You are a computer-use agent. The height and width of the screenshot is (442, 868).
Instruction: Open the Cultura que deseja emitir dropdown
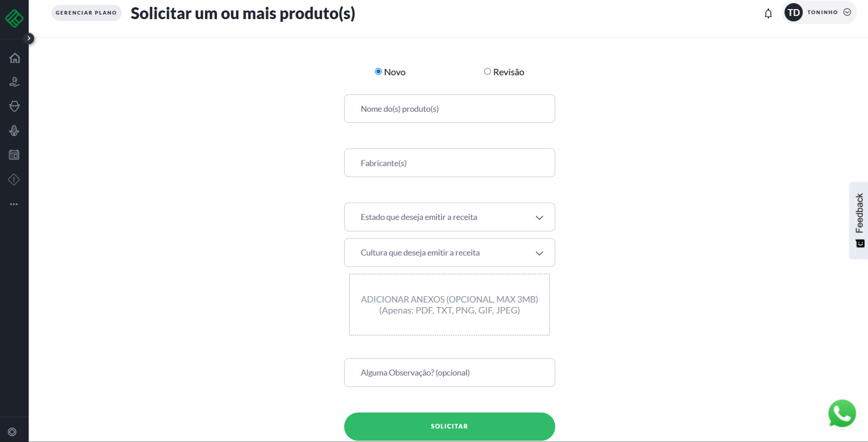449,253
